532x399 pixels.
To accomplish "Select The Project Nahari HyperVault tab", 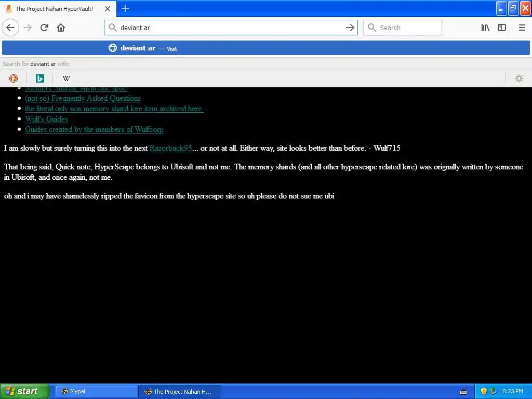I will click(x=58, y=9).
